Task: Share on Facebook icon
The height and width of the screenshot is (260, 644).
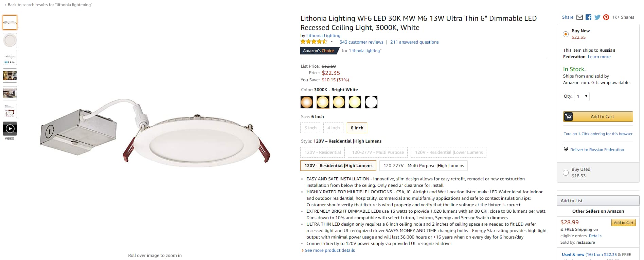Action: (588, 17)
